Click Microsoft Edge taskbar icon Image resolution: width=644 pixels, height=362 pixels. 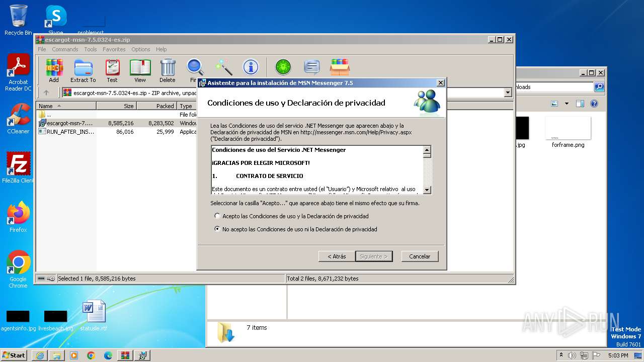pos(108,355)
